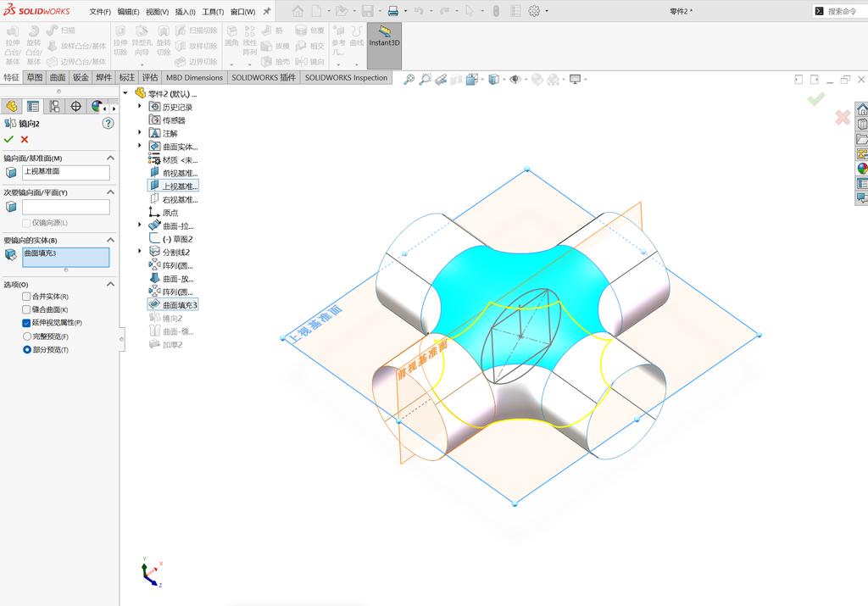Open the Hide/Show Items eye icon
Image resolution: width=868 pixels, height=606 pixels.
pos(515,80)
